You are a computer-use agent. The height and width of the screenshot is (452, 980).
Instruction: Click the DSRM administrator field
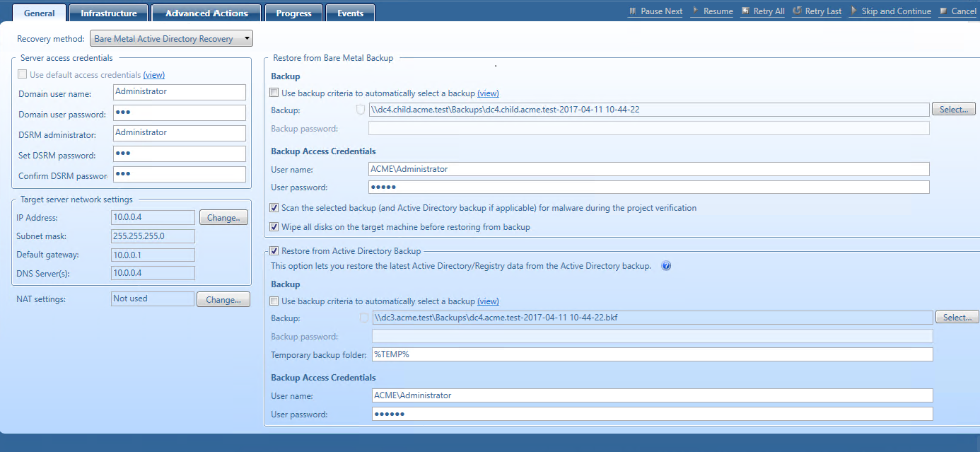(180, 133)
